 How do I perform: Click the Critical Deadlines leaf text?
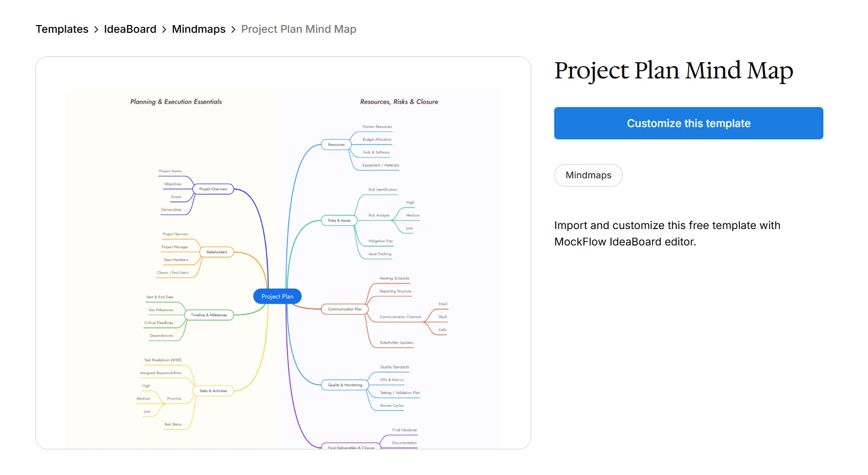click(159, 323)
